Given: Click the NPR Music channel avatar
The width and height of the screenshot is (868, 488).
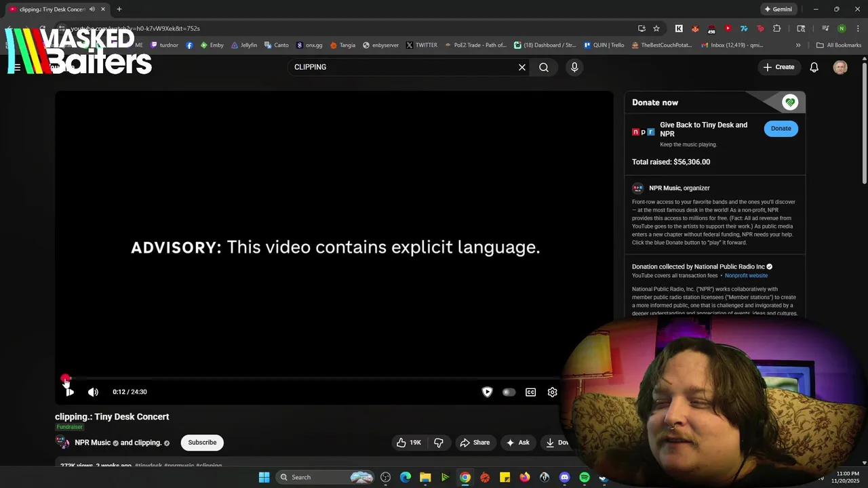Looking at the screenshot, I should [62, 443].
